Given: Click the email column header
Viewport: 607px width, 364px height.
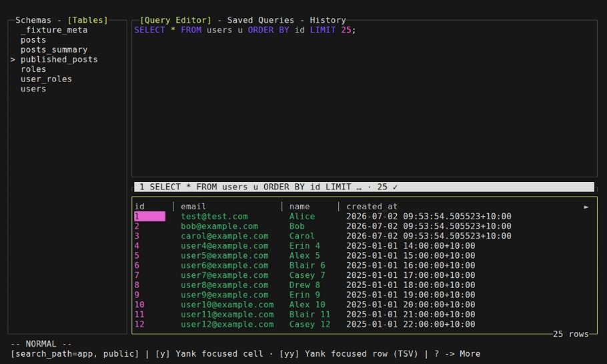Looking at the screenshot, I should [x=193, y=207].
